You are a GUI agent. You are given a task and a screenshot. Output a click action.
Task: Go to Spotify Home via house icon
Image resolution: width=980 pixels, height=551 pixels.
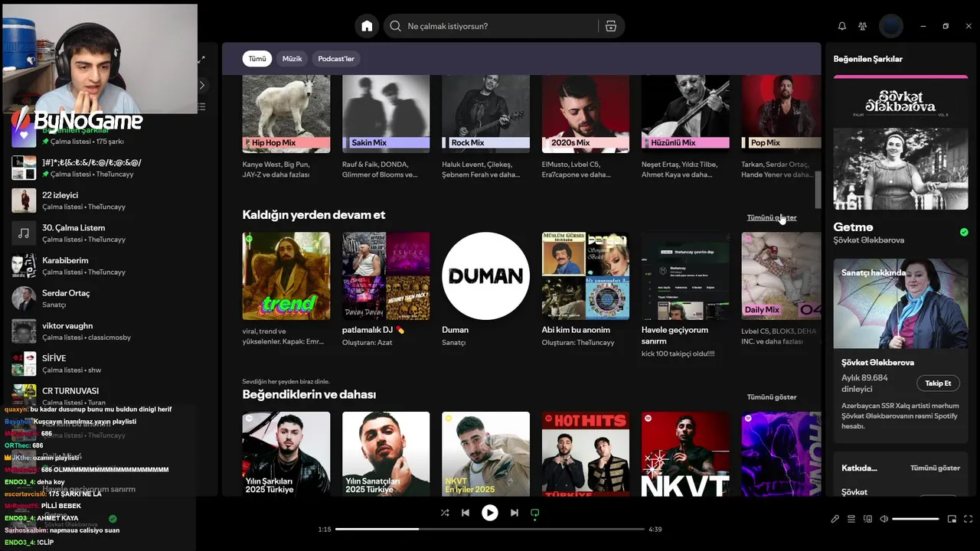367,26
